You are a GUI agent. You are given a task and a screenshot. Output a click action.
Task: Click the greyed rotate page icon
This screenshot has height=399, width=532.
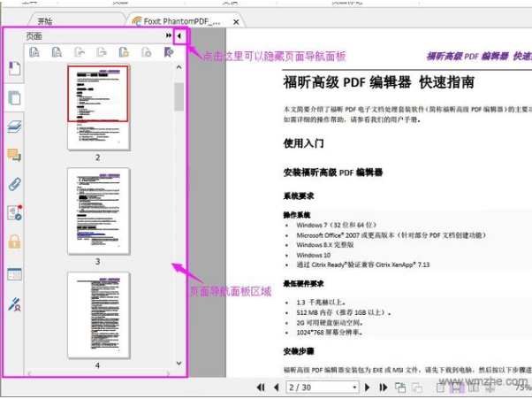pyautogui.click(x=79, y=52)
